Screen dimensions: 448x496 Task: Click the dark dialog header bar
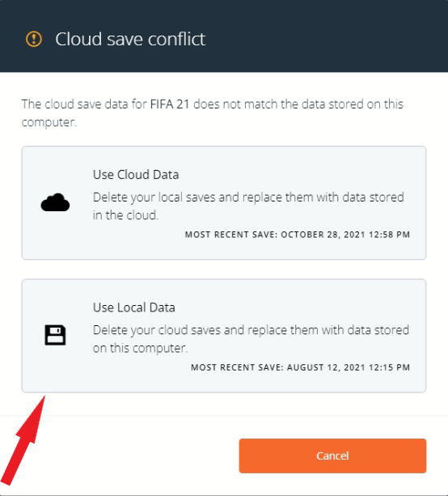click(x=224, y=36)
